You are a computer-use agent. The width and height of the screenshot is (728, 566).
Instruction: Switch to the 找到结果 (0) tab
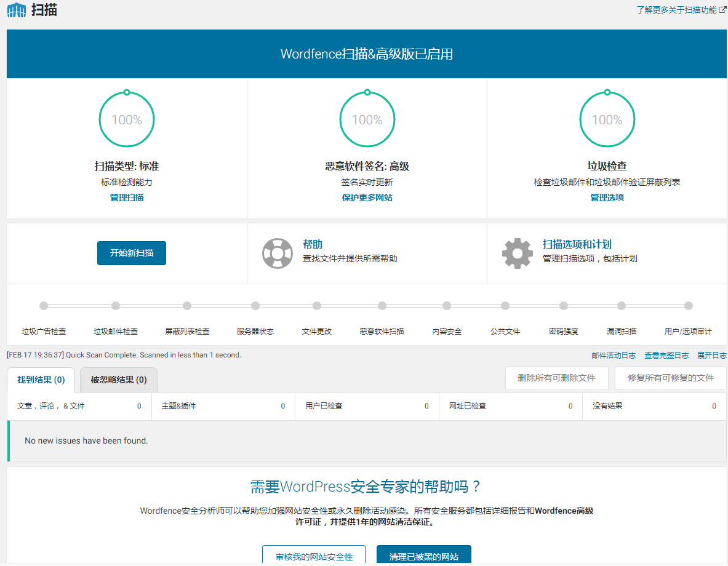(41, 380)
